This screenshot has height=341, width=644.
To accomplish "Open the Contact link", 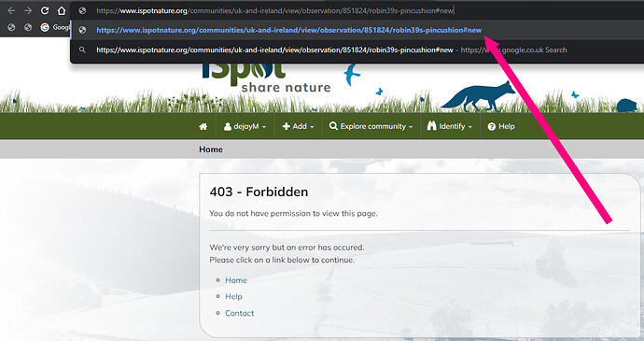I will point(239,313).
